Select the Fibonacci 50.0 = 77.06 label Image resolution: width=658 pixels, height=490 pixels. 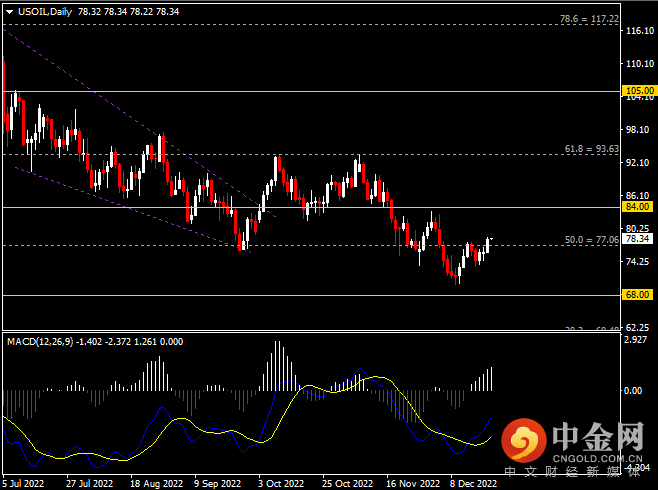(x=590, y=240)
